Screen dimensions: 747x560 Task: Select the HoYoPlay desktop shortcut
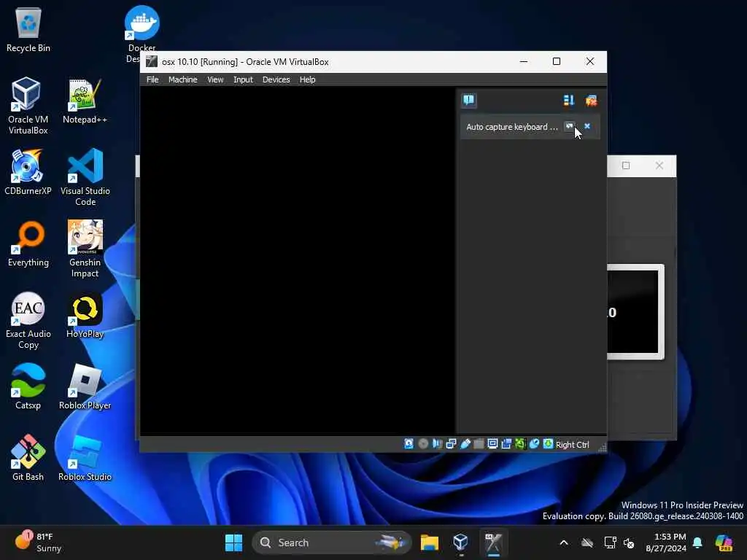85,315
